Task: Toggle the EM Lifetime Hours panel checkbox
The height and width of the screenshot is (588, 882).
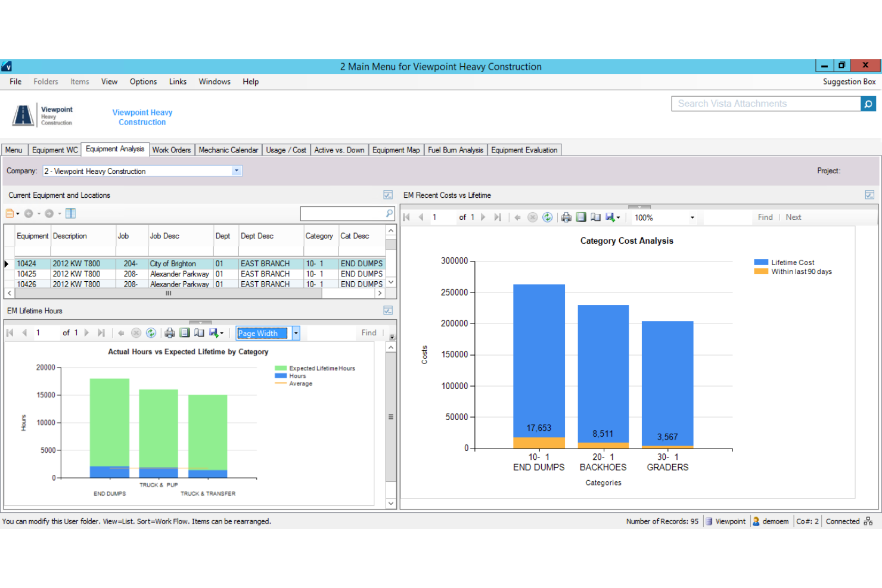Action: (x=388, y=310)
